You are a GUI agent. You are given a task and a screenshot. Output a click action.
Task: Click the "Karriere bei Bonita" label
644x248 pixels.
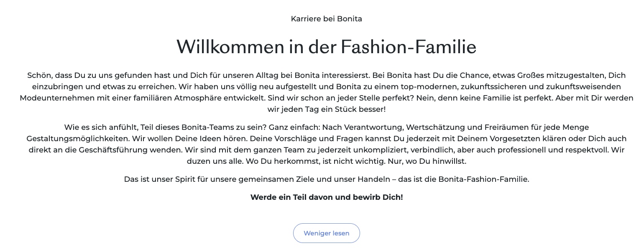tap(326, 19)
